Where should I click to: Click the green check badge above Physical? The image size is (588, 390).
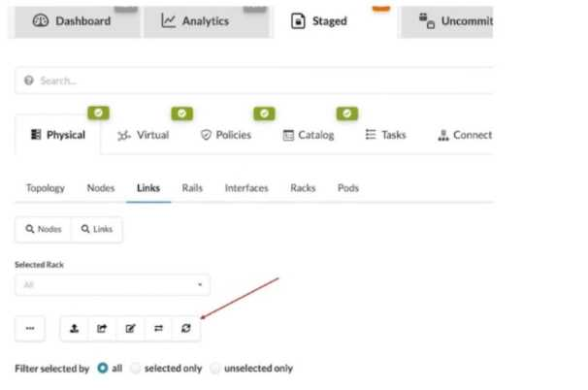(99, 114)
